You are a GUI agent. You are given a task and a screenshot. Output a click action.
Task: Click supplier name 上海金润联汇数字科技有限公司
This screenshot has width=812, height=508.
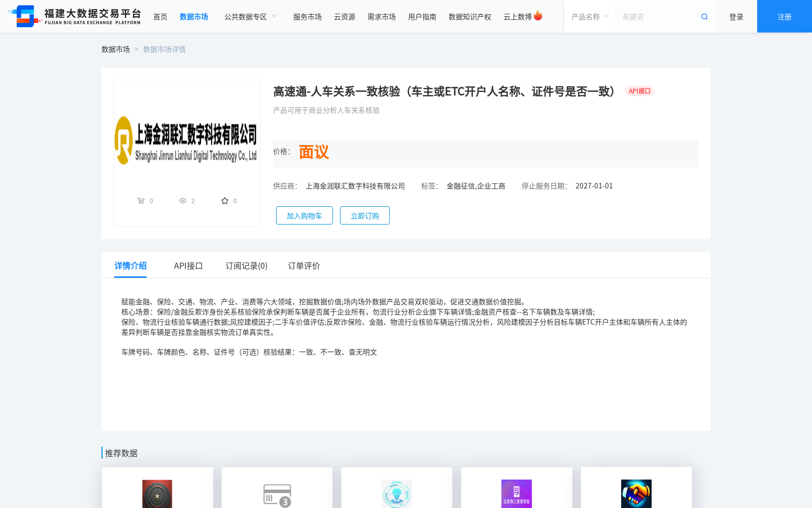[355, 186]
